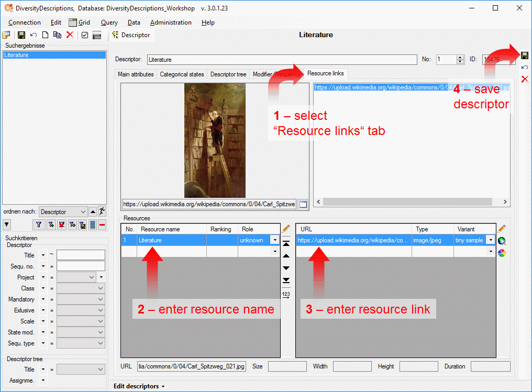Click the Descriptor name field containing Literature
Image resolution: width=532 pixels, height=392 pixels.
tap(282, 60)
